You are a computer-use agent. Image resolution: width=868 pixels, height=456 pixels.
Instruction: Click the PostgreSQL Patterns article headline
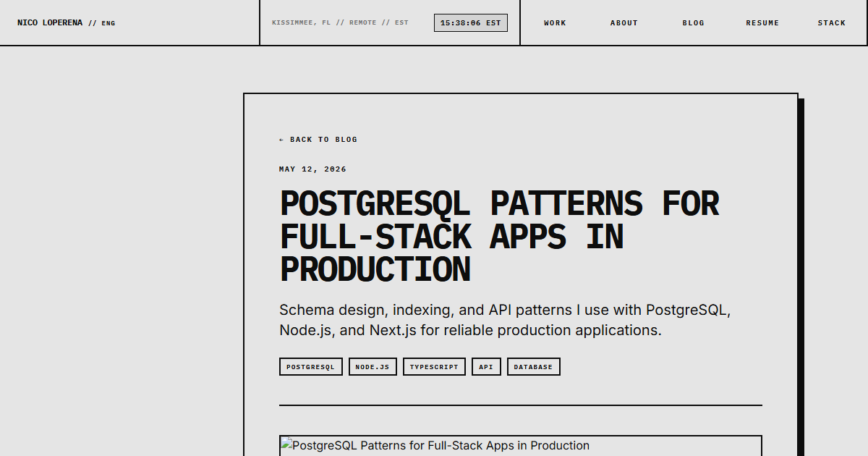pos(499,236)
